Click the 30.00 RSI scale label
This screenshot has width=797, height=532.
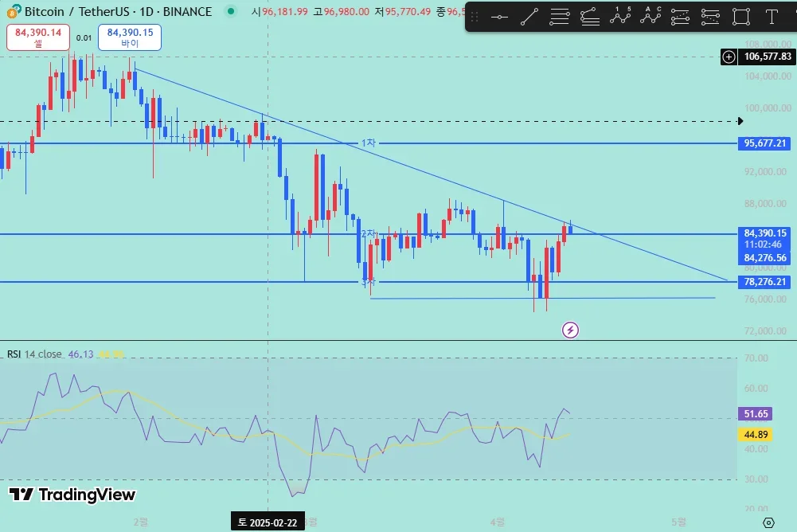click(x=756, y=479)
